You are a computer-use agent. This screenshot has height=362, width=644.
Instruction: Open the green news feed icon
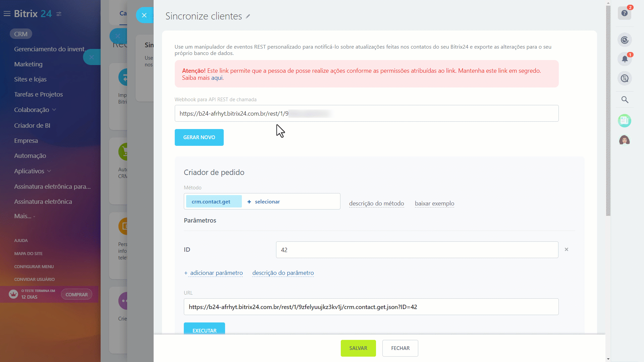625,121
